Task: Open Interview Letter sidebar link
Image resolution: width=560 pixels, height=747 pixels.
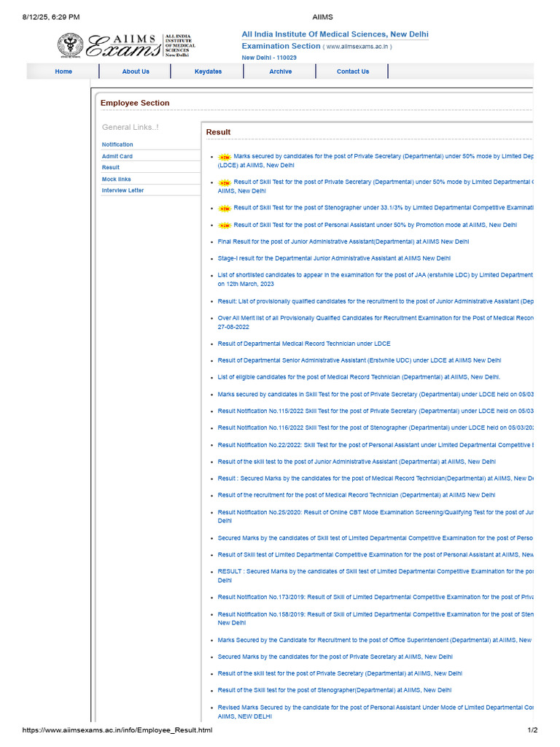Action: click(122, 190)
